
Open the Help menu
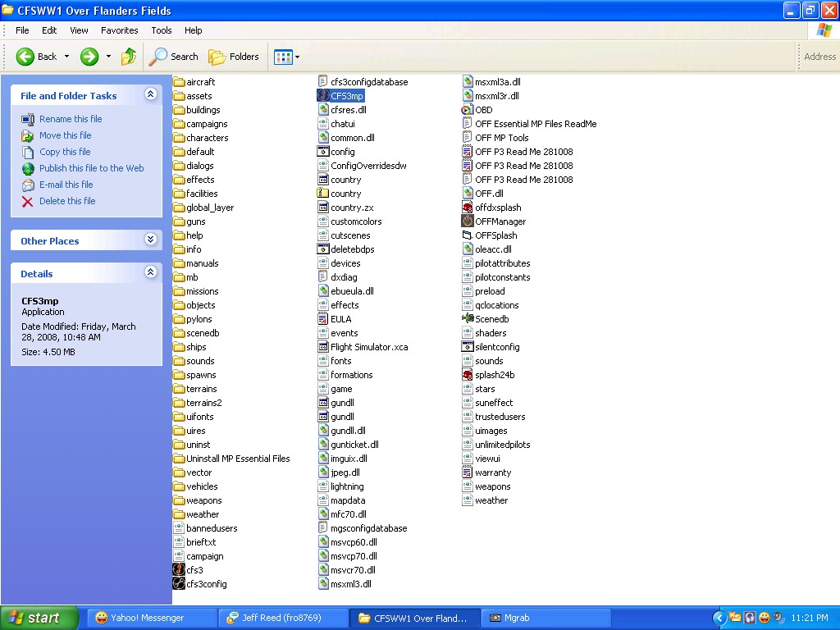pos(194,30)
